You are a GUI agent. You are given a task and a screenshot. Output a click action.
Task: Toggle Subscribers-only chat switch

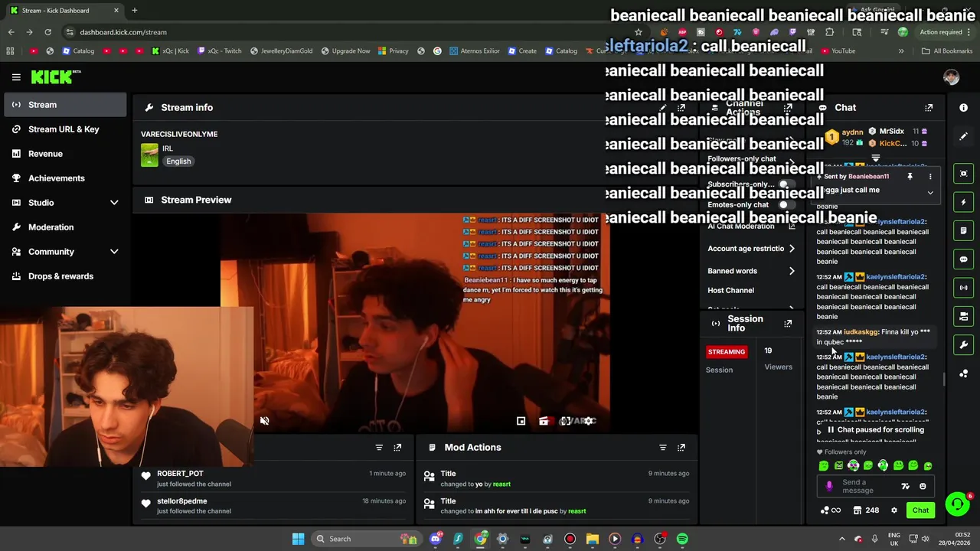click(786, 184)
